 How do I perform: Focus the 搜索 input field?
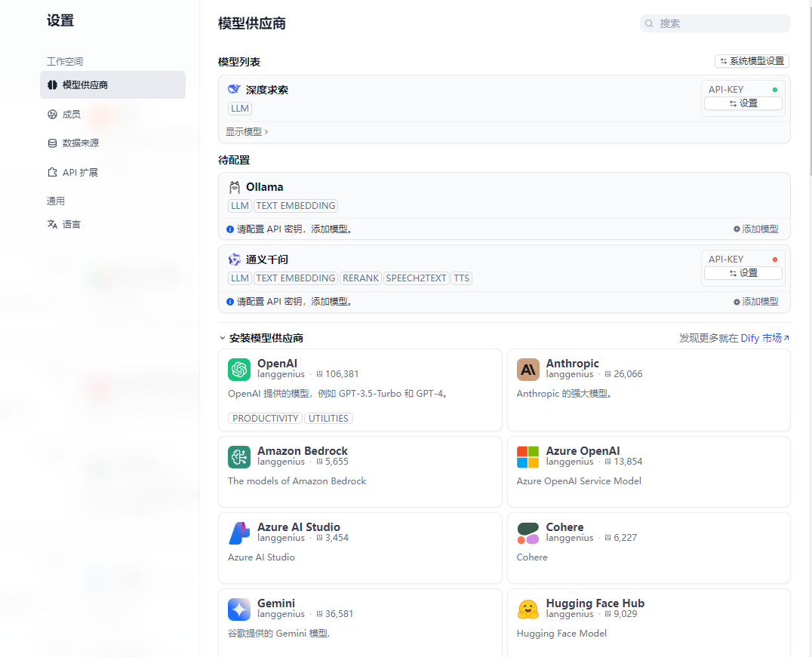(715, 23)
